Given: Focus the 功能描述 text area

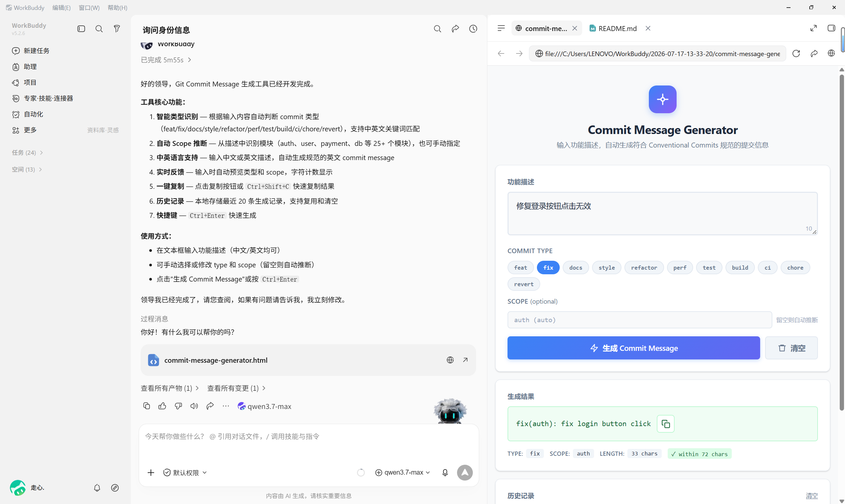Looking at the screenshot, I should click(662, 213).
